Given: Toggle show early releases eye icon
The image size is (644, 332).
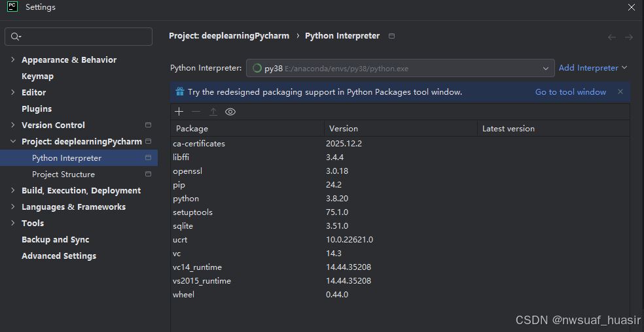Looking at the screenshot, I should click(x=230, y=112).
